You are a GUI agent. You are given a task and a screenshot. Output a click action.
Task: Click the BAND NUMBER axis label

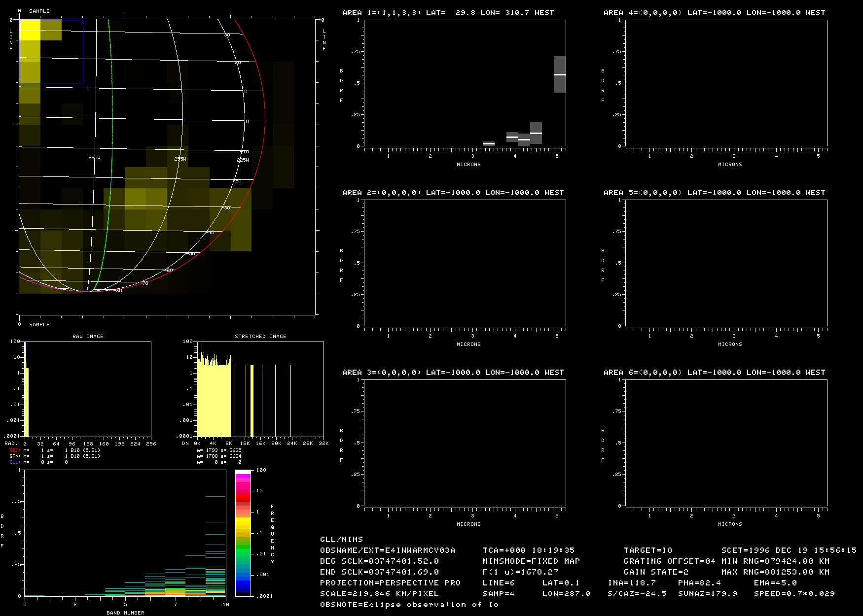pos(125,613)
